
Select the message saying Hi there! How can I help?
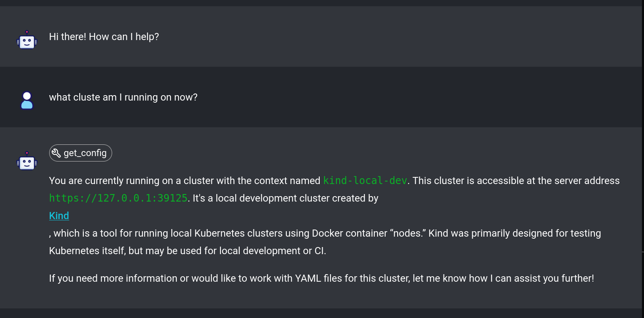tap(104, 37)
